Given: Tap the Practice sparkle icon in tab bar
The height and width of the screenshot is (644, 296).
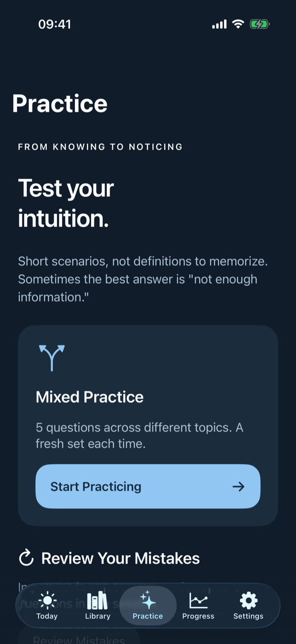Looking at the screenshot, I should (x=148, y=600).
